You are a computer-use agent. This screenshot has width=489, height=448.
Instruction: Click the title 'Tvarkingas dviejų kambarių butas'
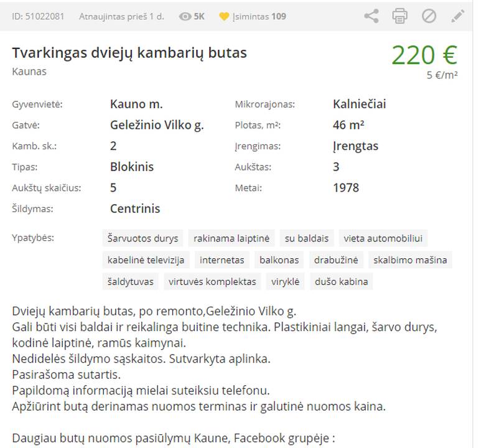[x=129, y=53]
